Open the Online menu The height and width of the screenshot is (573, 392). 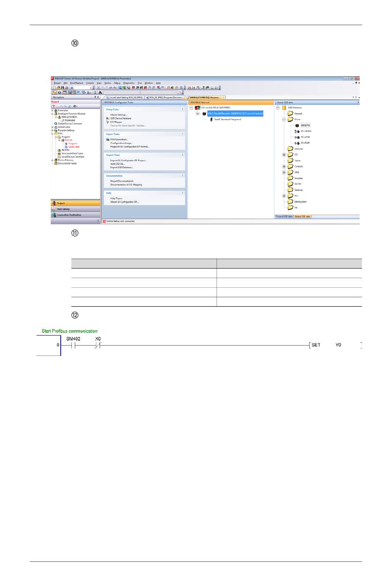tap(108, 83)
